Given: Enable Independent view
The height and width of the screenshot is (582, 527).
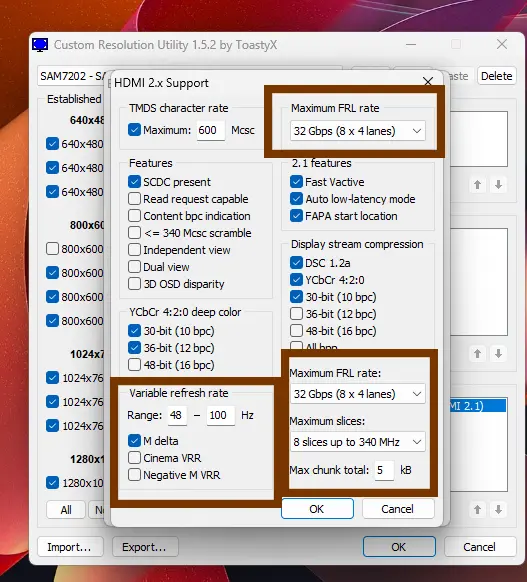Looking at the screenshot, I should pyautogui.click(x=134, y=250).
